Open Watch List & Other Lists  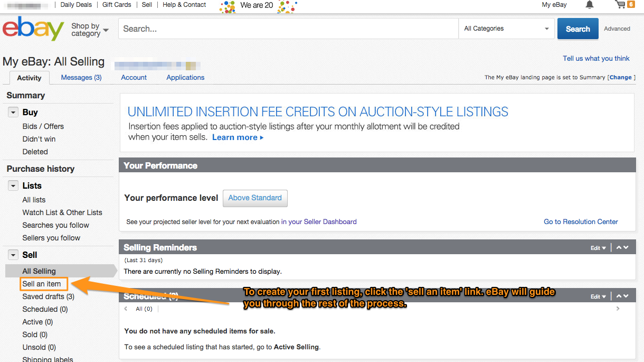tap(62, 212)
